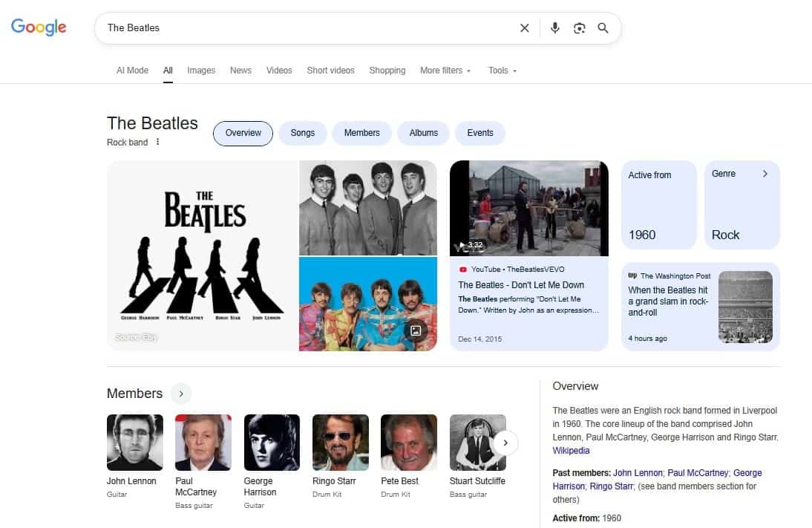The width and height of the screenshot is (812, 528).
Task: Open the Wikipedia link in the Overview
Action: (571, 450)
